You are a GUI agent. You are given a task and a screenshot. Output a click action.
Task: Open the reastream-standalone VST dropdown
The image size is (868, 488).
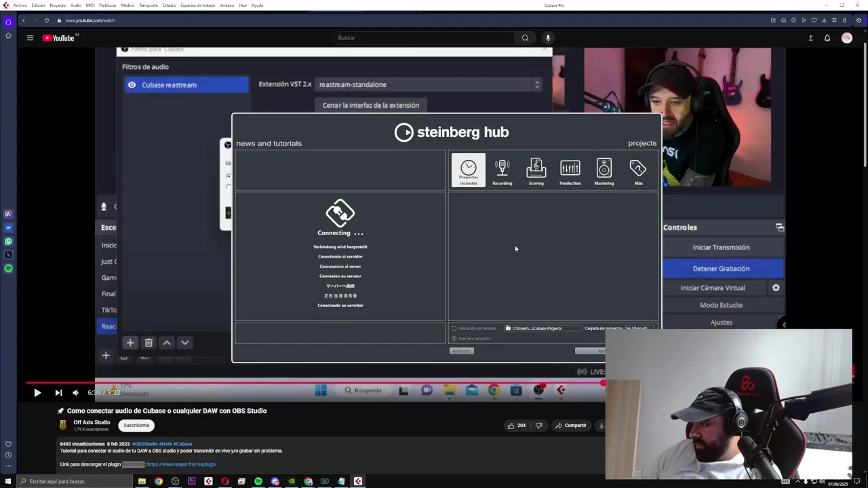coord(429,85)
